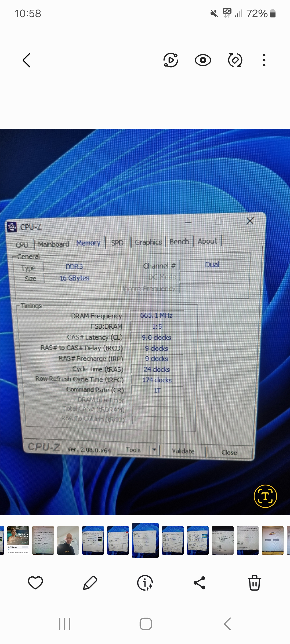Tap the 24 clocks tRAS value
The height and width of the screenshot is (644, 290).
click(157, 369)
